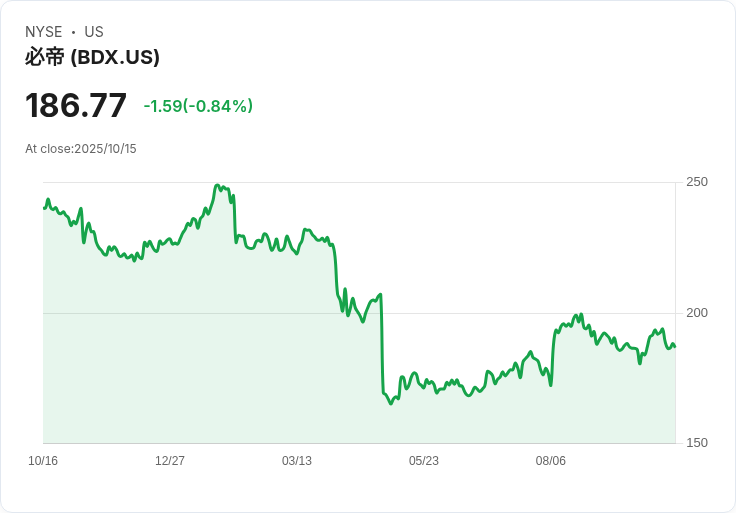
Task: Click the NYSE exchange label
Action: [x=44, y=32]
